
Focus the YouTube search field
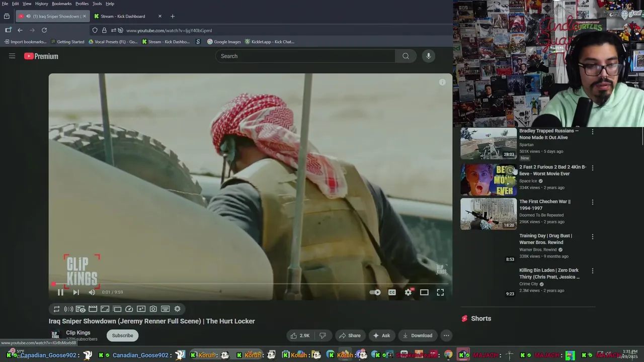pos(305,56)
